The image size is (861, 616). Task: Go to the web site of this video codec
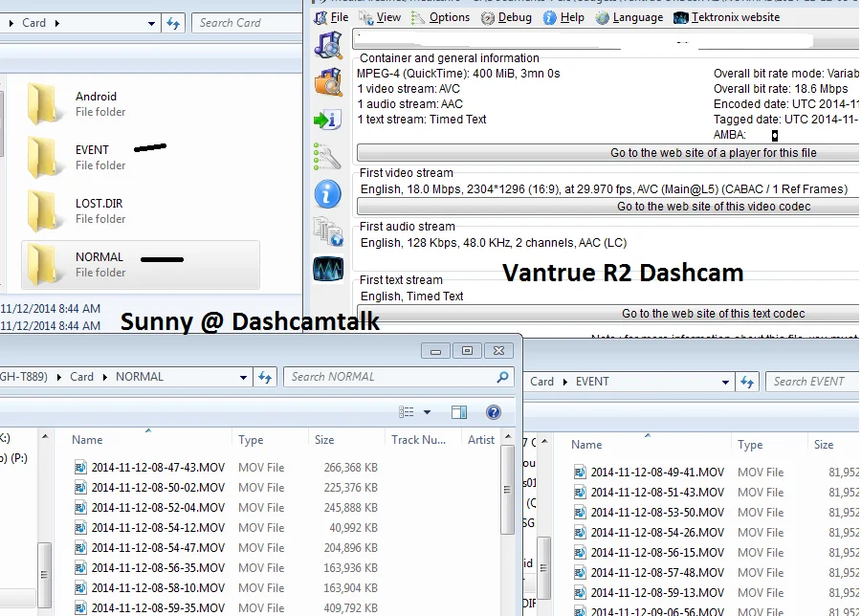coord(607,207)
